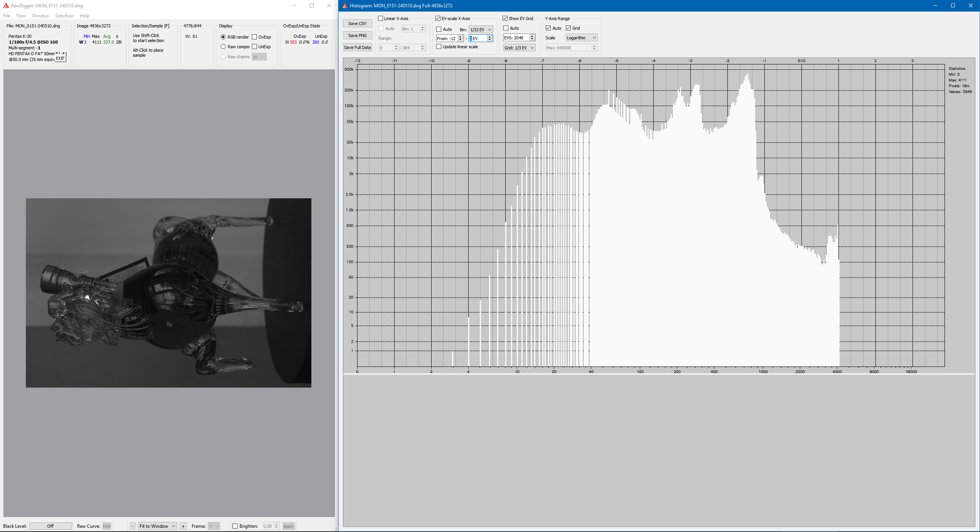Click the 'Values: 3946' statistics text
Screen dimensions: 980x532
tap(960, 92)
